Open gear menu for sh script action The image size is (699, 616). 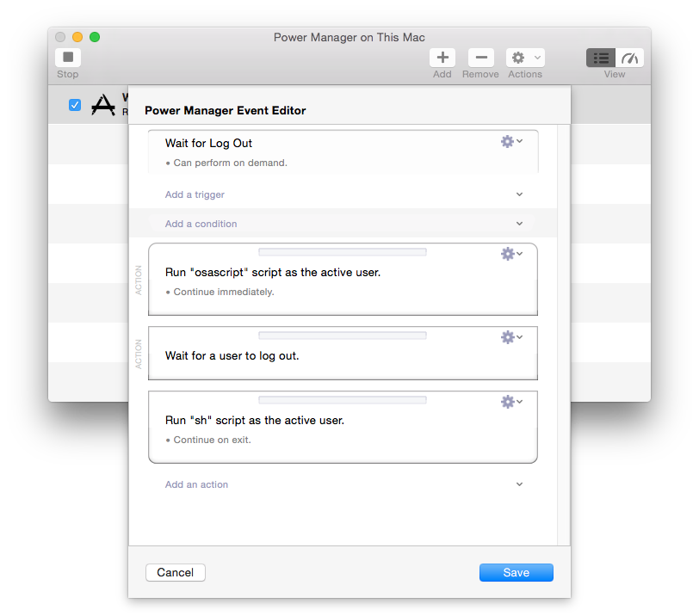[x=511, y=402]
